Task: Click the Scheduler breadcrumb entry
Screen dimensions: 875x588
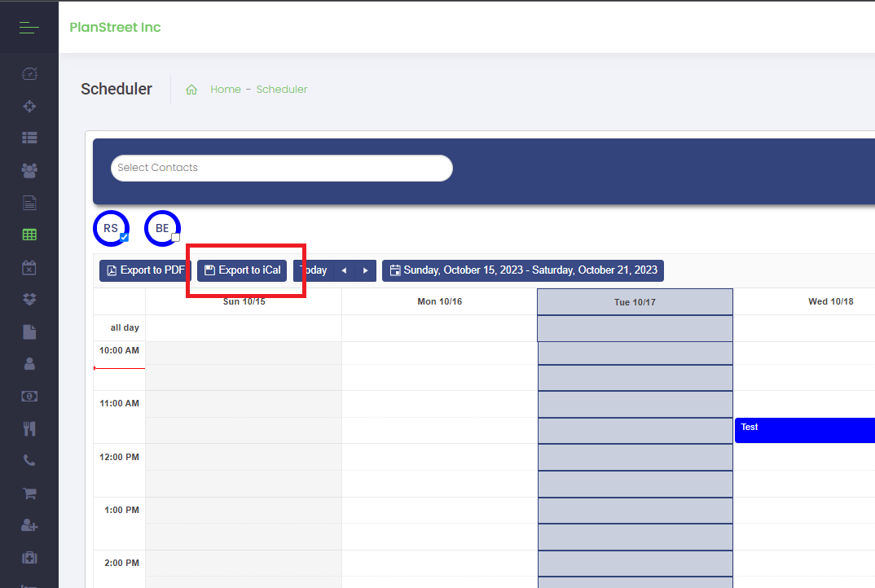Action: (281, 89)
